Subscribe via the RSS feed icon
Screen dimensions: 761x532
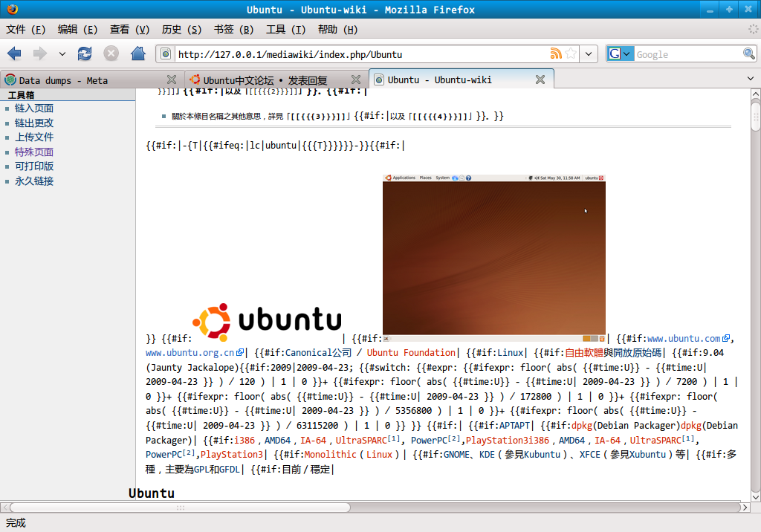pyautogui.click(x=556, y=53)
